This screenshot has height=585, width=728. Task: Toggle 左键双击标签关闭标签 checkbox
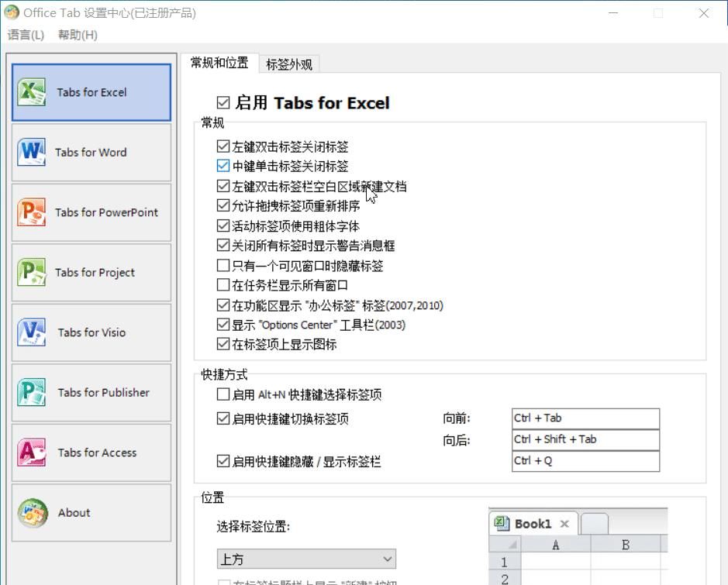pyautogui.click(x=223, y=146)
